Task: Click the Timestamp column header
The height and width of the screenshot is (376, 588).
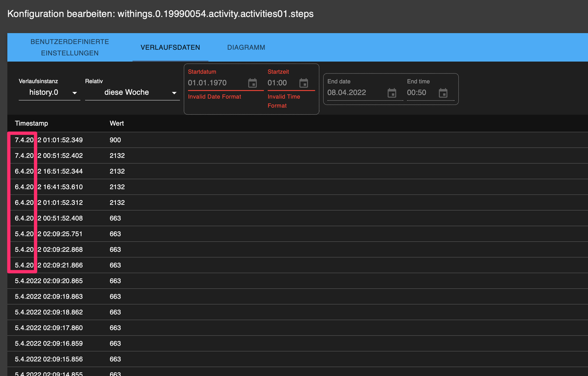Action: pyautogui.click(x=31, y=124)
